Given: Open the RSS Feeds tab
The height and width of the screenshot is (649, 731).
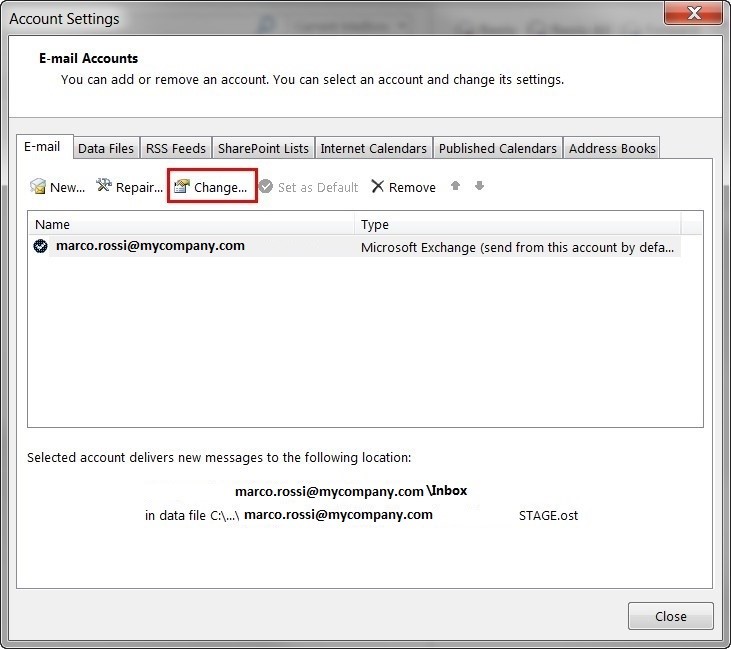Looking at the screenshot, I should [x=176, y=148].
